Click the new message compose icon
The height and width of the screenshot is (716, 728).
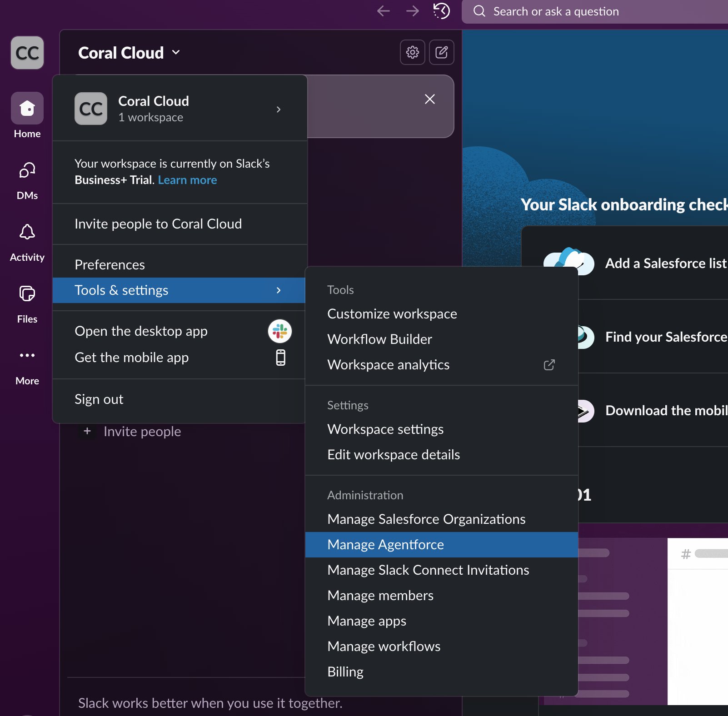click(x=442, y=52)
